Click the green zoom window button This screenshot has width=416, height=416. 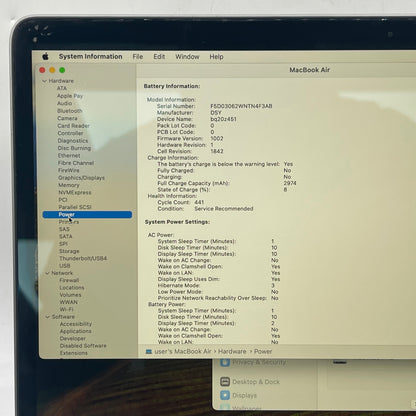coord(62,70)
